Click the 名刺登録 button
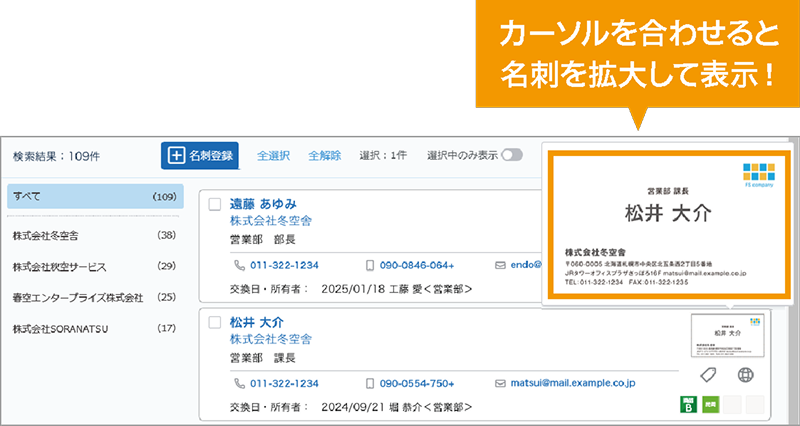The height and width of the screenshot is (426, 800). click(199, 156)
